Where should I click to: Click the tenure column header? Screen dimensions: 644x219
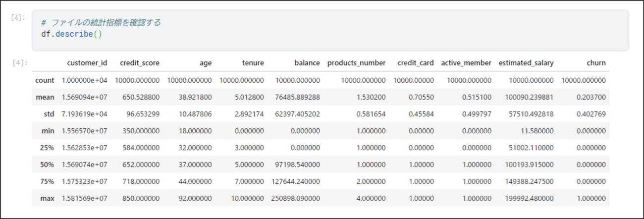click(x=253, y=63)
